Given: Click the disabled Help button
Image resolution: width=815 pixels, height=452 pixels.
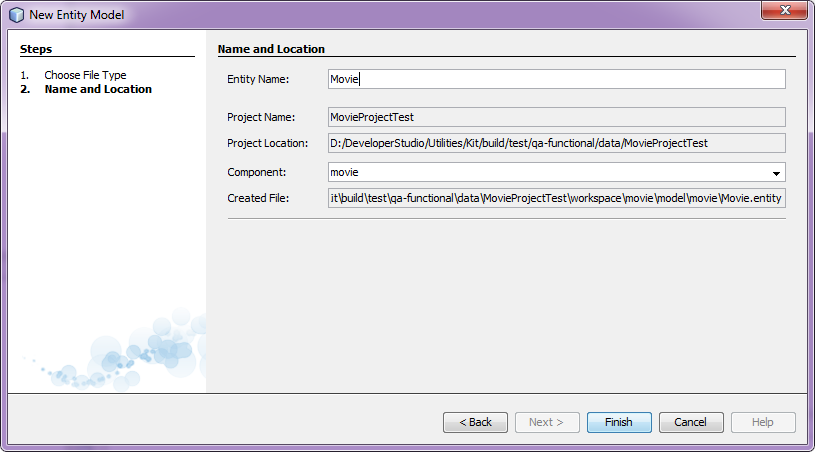Looking at the screenshot, I should tap(763, 422).
